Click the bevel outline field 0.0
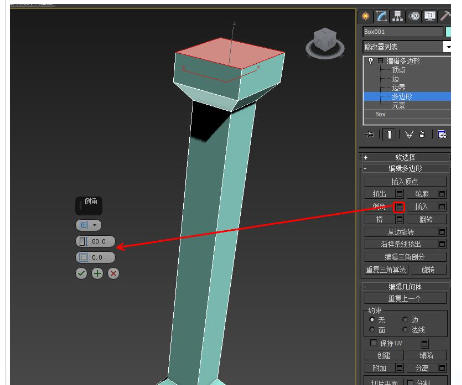Viewport: 462px width, 385px height. tap(95, 257)
